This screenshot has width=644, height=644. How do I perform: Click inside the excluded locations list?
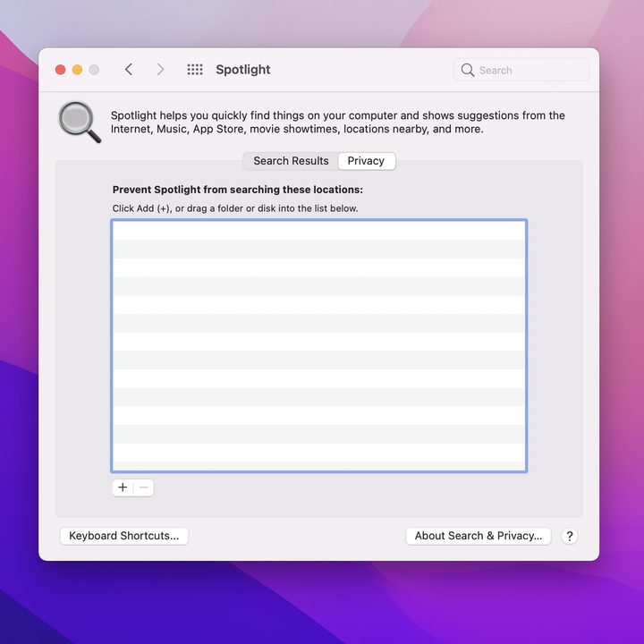319,346
